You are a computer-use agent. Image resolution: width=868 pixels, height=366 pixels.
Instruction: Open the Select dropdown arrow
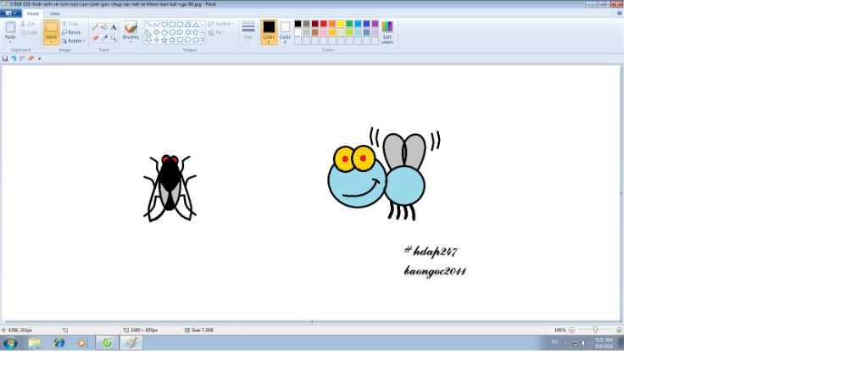tap(51, 42)
